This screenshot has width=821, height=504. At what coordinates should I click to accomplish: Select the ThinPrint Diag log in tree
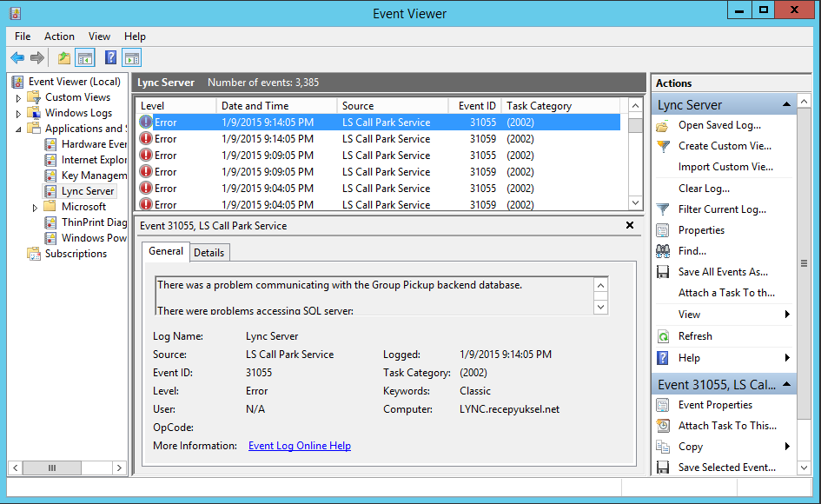pyautogui.click(x=94, y=222)
